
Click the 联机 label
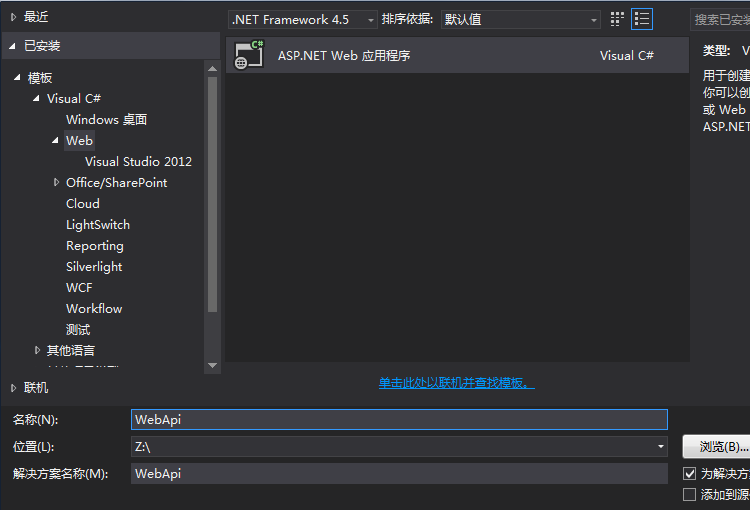click(36, 388)
